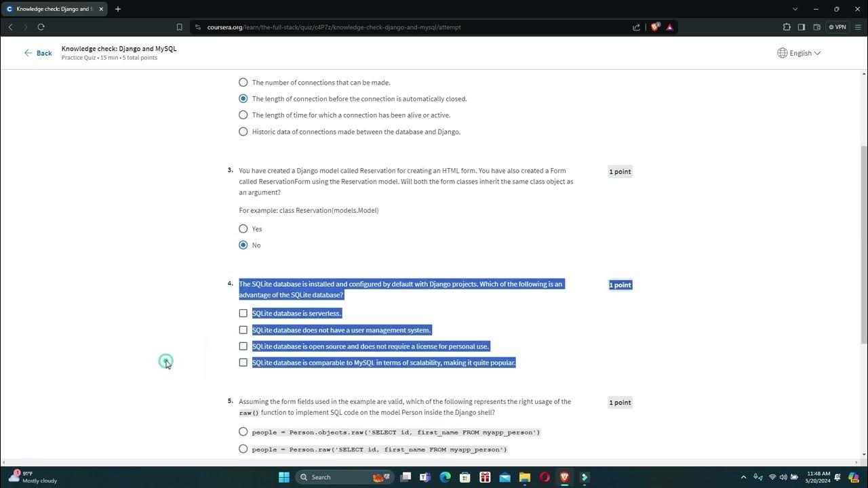The height and width of the screenshot is (488, 868).
Task: Select 'length of time connection has been alive'
Action: coord(243,115)
